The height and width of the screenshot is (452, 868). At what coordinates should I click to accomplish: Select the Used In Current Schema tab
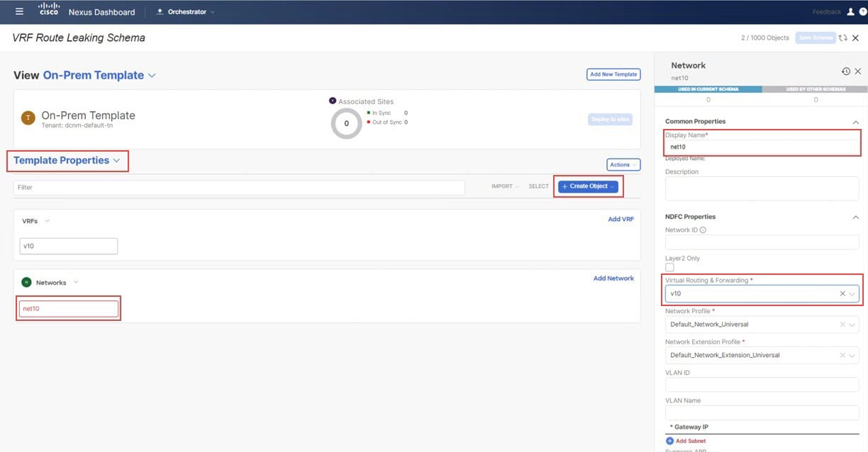coord(708,89)
